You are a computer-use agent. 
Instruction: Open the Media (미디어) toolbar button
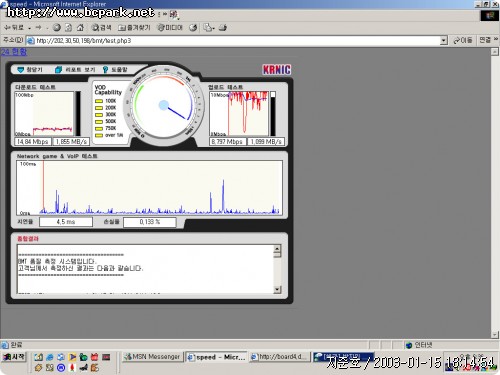point(170,28)
